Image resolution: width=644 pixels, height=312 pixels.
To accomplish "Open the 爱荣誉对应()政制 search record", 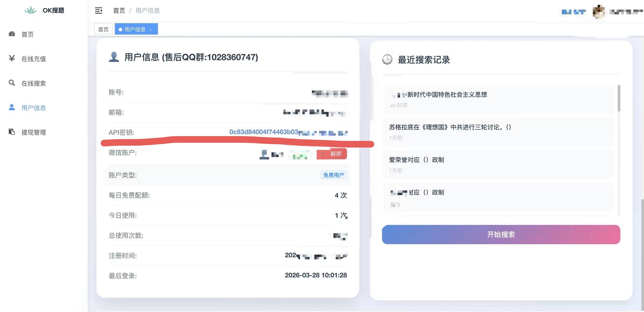I will point(416,160).
